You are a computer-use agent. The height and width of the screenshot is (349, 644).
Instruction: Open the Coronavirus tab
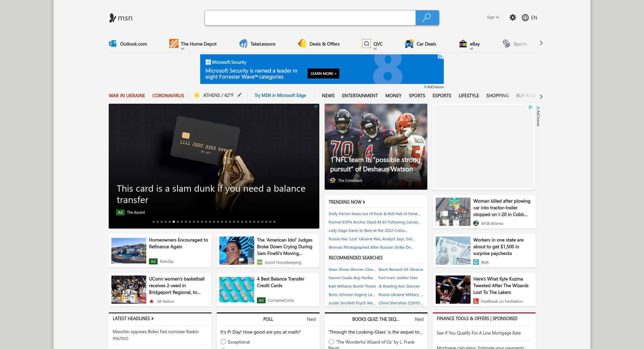(x=168, y=96)
